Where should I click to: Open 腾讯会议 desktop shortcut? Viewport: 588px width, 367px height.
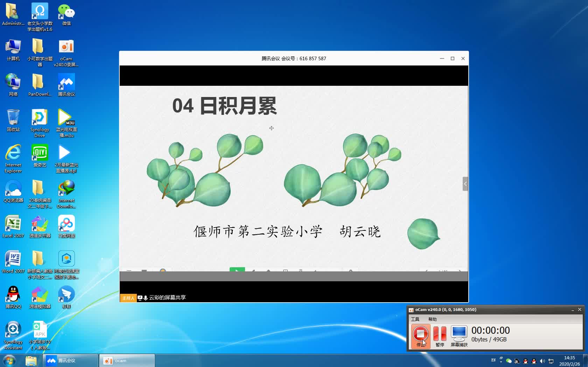(x=66, y=85)
